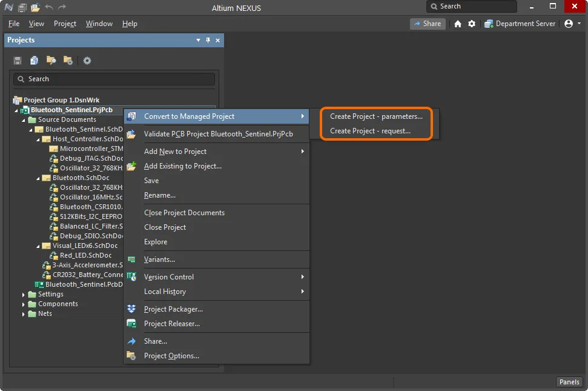Open the Window menu

99,24
